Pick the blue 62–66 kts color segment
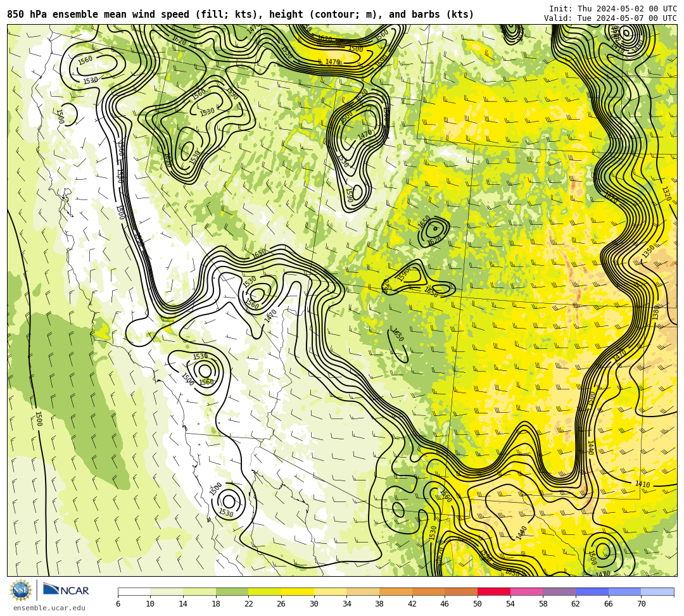Viewport: 684px width, 616px height. [x=592, y=591]
